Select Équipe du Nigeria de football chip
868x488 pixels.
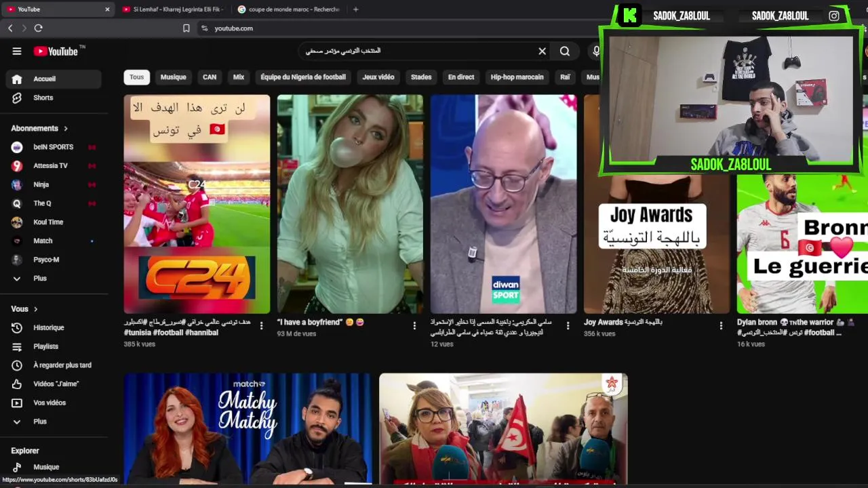pos(303,77)
